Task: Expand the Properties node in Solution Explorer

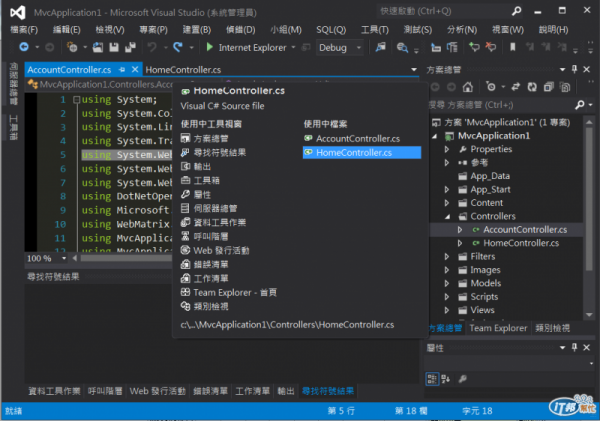Action: click(447, 149)
